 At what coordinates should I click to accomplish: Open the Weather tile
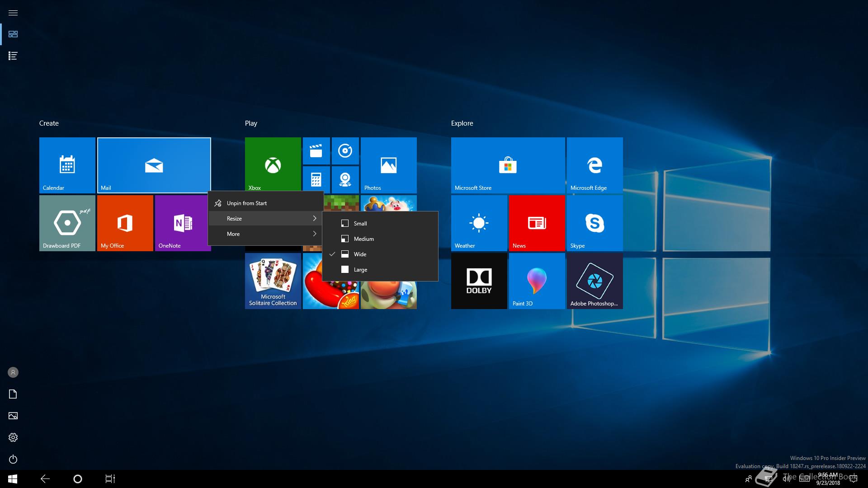coord(479,223)
